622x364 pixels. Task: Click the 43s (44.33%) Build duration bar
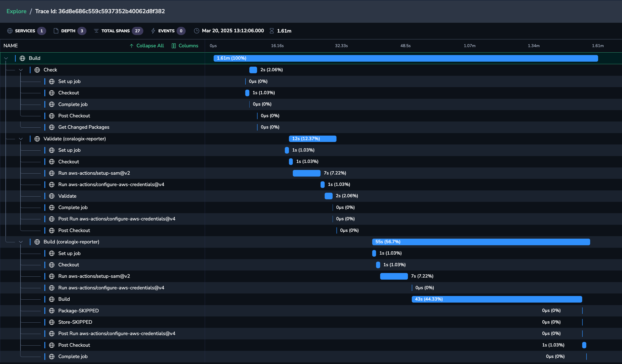[497, 299]
